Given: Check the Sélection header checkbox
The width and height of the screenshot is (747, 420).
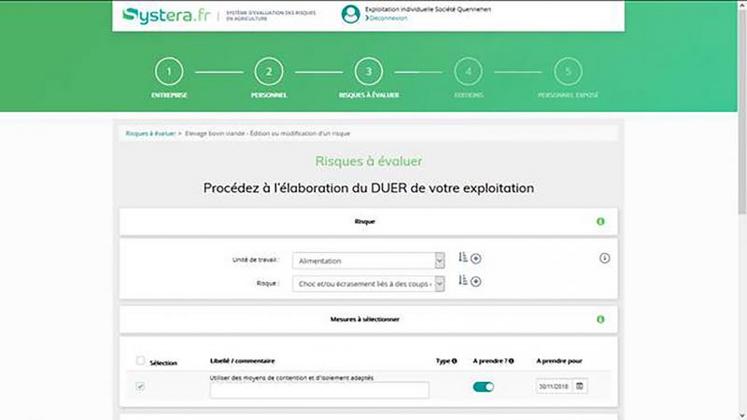Looking at the screenshot, I should pos(141,361).
